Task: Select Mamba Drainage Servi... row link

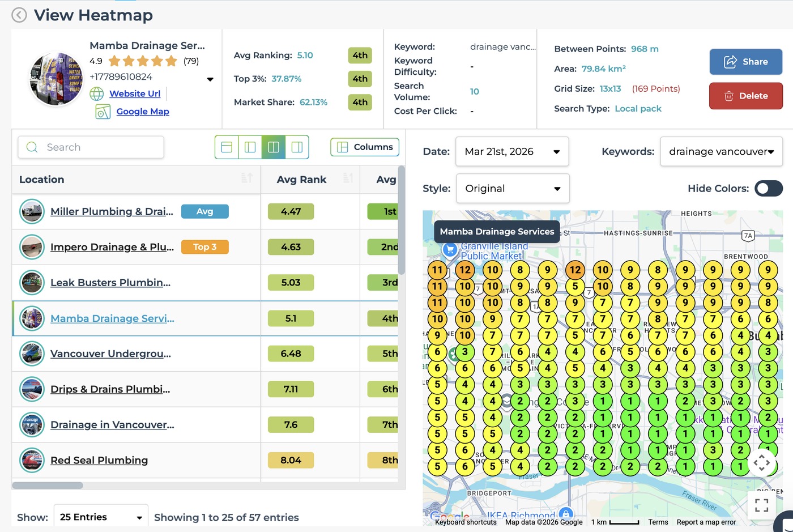Action: [112, 318]
